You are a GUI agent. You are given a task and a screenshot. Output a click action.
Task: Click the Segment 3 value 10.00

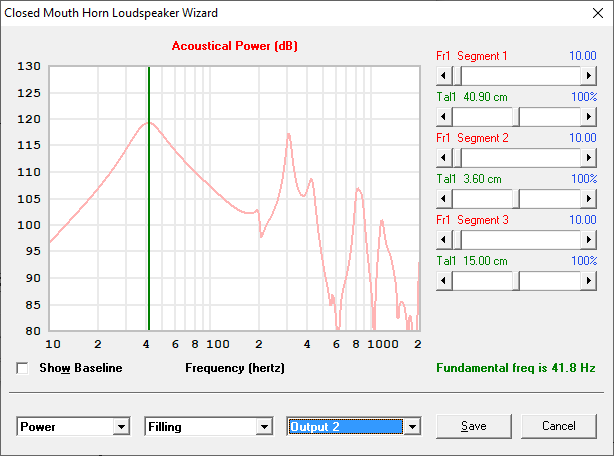pos(583,220)
